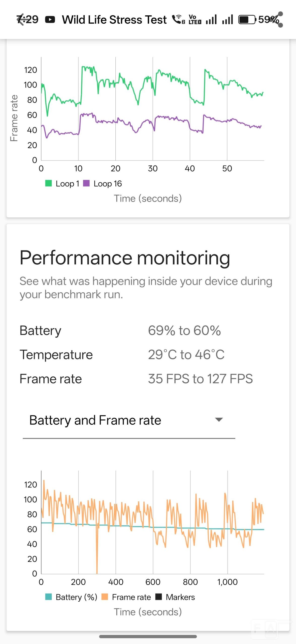296x644 pixels.
Task: Tap the first signal strength bars
Action: (x=211, y=20)
